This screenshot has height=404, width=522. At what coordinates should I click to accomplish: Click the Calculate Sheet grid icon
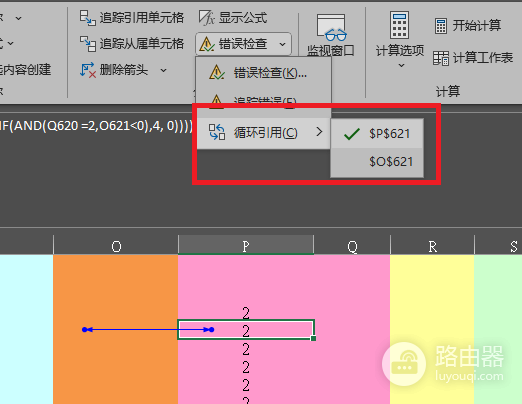[441, 58]
